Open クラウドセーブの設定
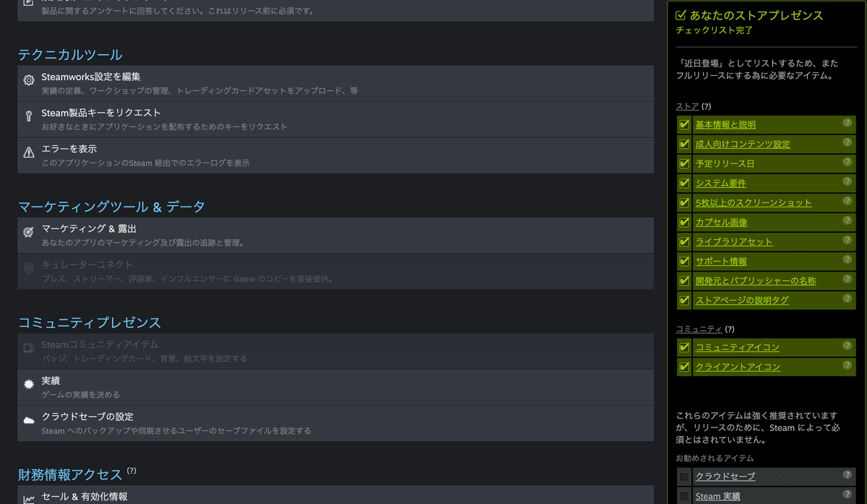The width and height of the screenshot is (867, 504). pyautogui.click(x=335, y=423)
